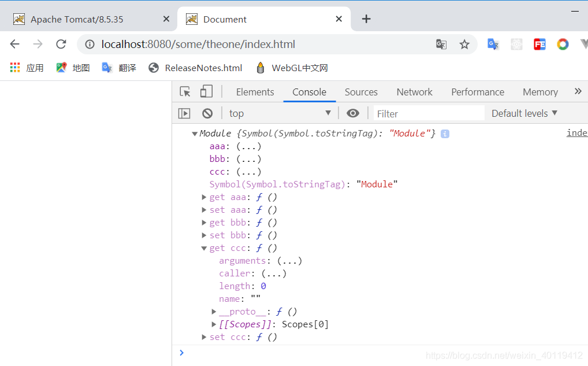Switch to the Sources tab
The image size is (588, 366).
pos(361,92)
